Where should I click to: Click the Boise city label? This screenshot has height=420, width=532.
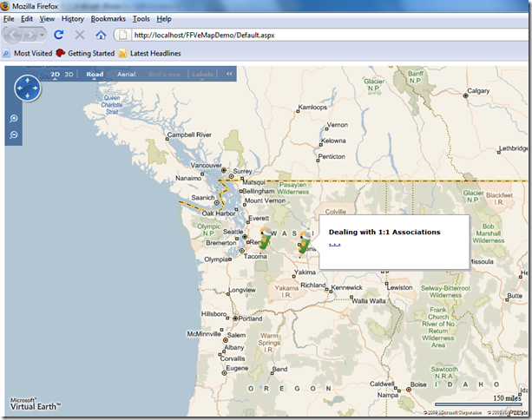point(418,384)
